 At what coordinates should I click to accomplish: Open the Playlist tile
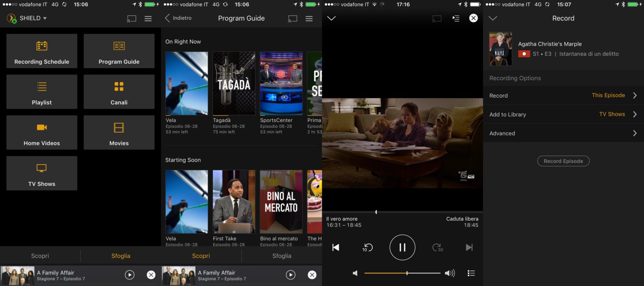(x=42, y=92)
